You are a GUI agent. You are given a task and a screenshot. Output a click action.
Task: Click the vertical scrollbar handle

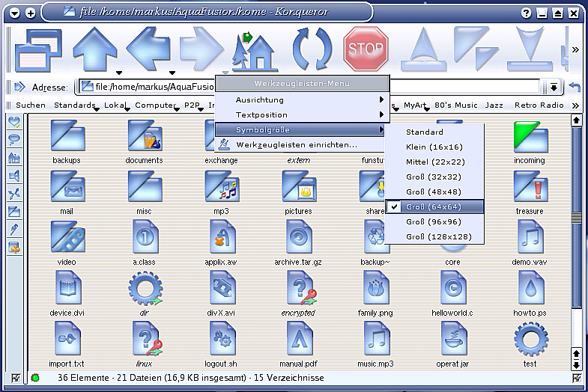tap(576, 217)
